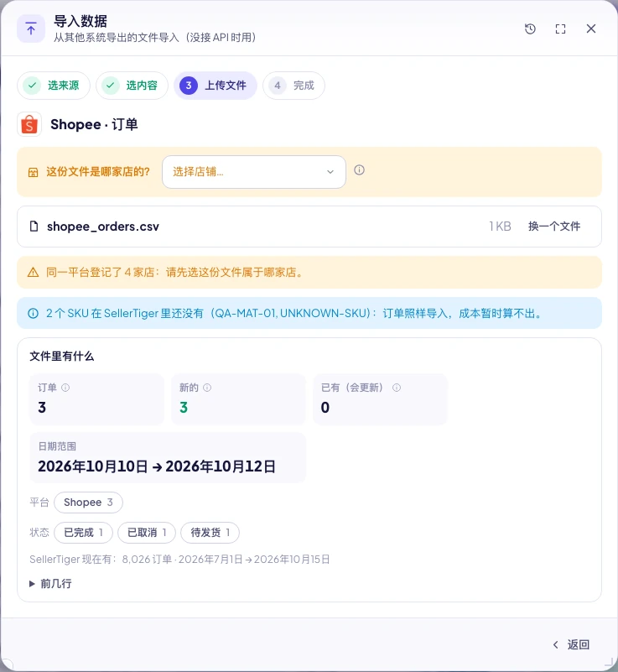The image size is (618, 672).
Task: Go to the 选来源 step
Action: (54, 86)
